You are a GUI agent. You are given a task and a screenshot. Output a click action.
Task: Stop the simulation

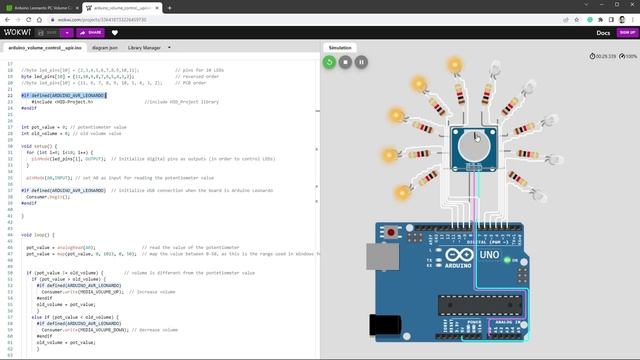345,62
